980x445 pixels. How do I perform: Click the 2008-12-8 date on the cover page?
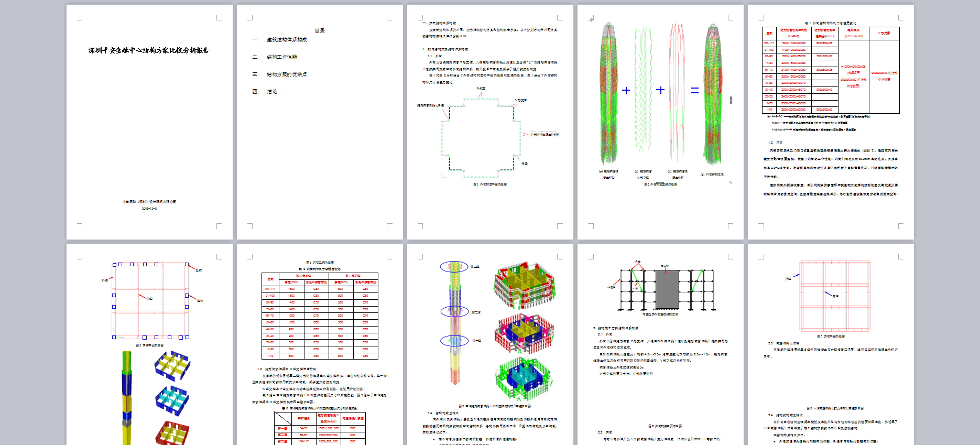tap(149, 209)
